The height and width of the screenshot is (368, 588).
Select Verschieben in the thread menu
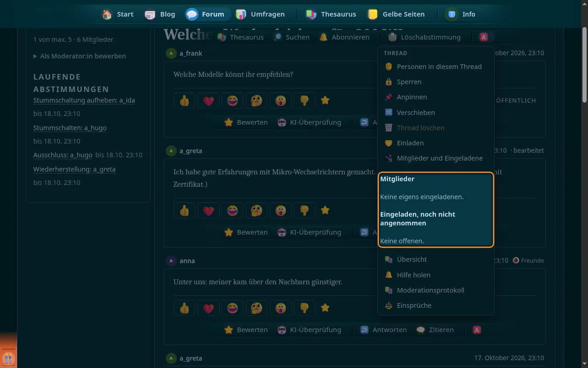435,112
